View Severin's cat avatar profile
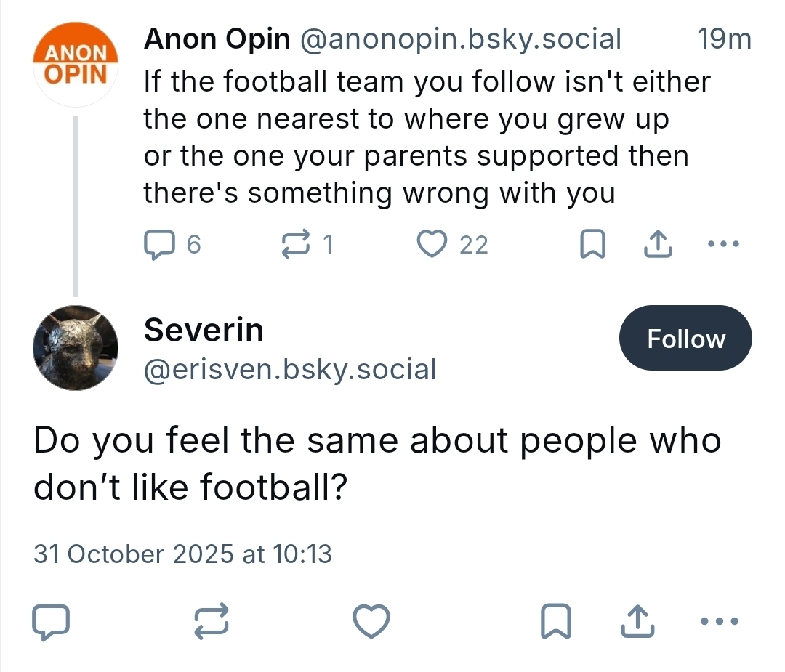The height and width of the screenshot is (672, 785). [76, 348]
